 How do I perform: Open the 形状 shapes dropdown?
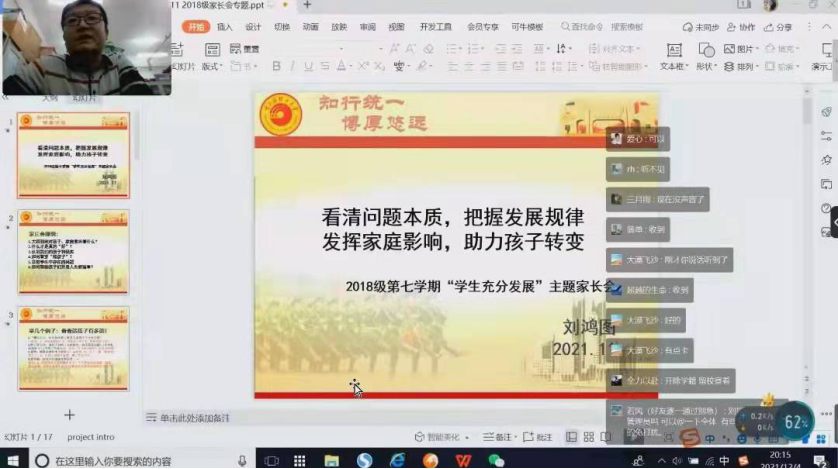[x=706, y=66]
